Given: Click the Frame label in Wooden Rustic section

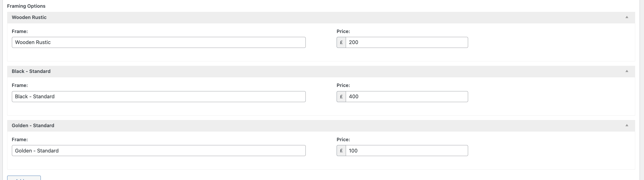Looking at the screenshot, I should [x=20, y=31].
